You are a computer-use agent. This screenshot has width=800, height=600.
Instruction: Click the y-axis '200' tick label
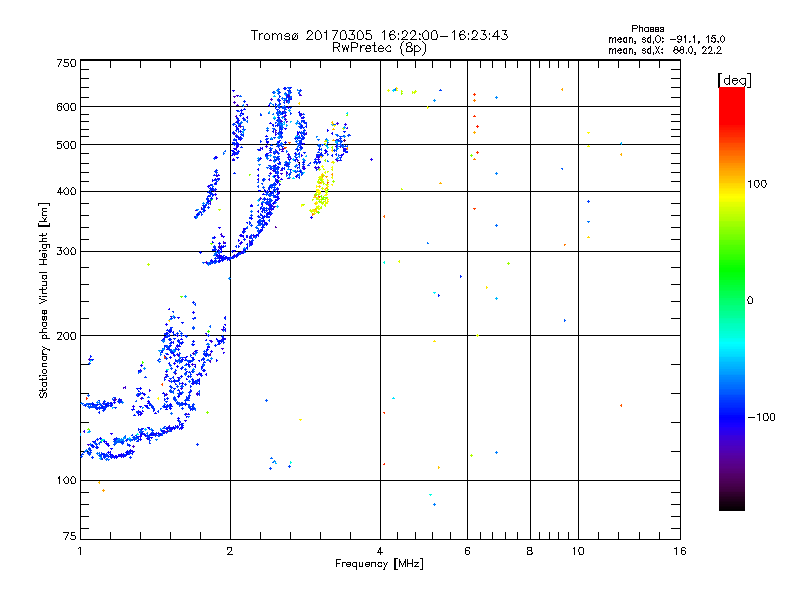click(x=66, y=336)
